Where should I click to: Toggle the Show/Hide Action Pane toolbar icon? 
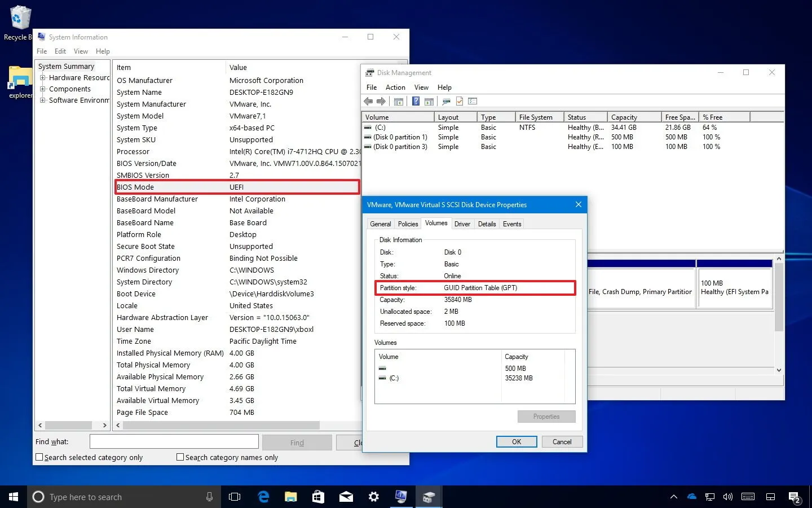(429, 101)
